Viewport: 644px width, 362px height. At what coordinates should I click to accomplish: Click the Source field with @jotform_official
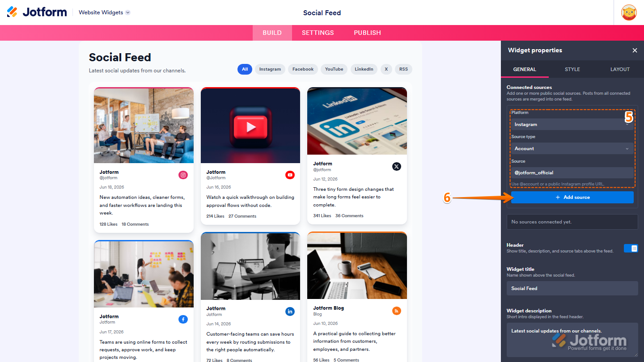[x=572, y=173]
